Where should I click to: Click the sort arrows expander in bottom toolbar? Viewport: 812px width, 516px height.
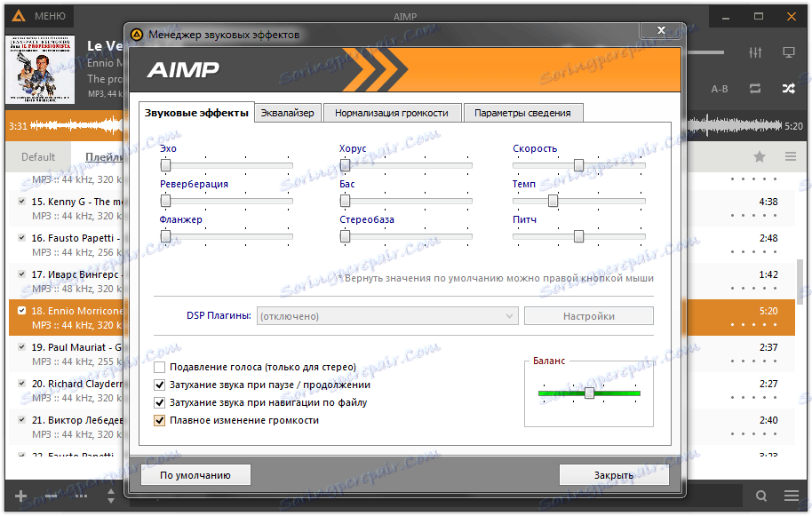[110, 496]
